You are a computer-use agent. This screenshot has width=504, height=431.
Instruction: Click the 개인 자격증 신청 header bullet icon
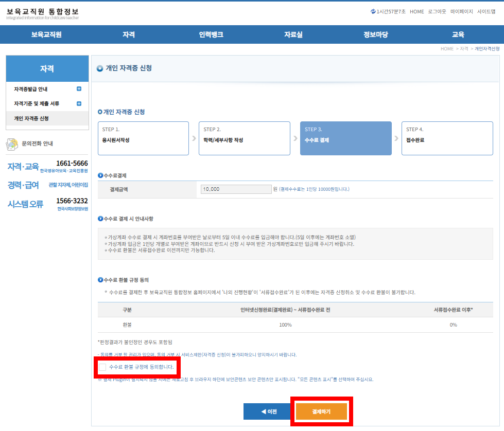click(x=100, y=68)
